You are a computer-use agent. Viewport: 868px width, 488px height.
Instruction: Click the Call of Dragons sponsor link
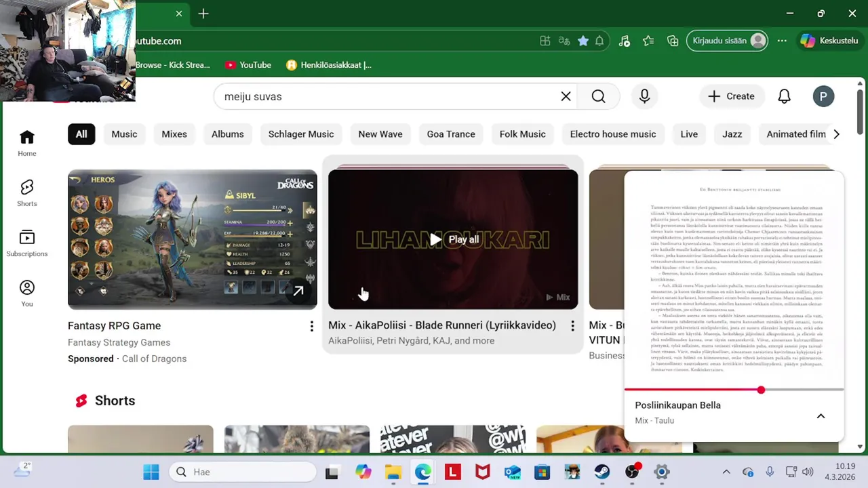(x=154, y=359)
